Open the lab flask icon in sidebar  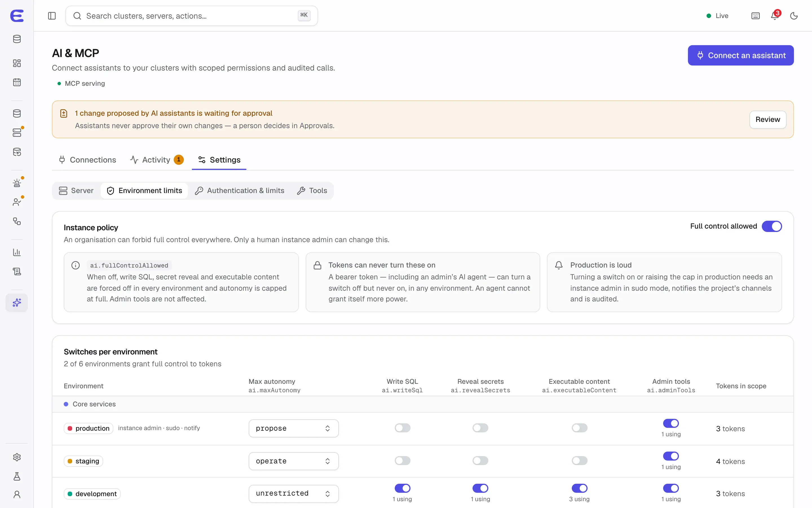(x=17, y=476)
